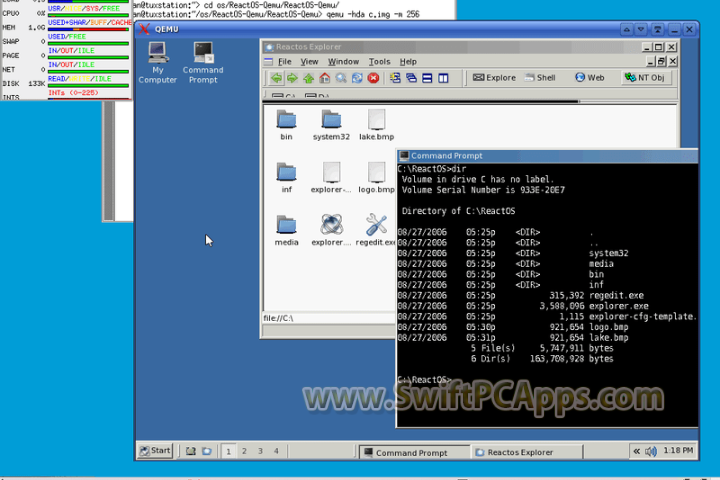Click the logo.bmp line in dir output
The width and height of the screenshot is (720, 480).
[x=513, y=327]
